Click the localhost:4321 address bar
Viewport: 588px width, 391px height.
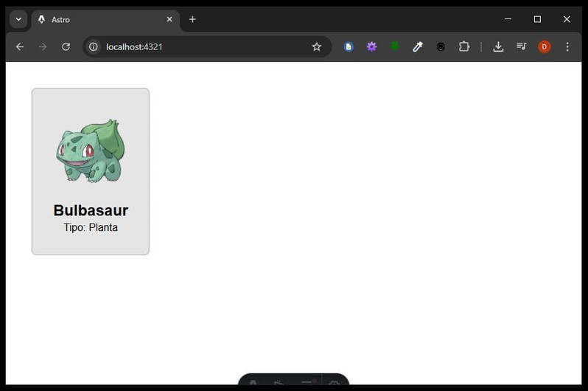click(207, 46)
